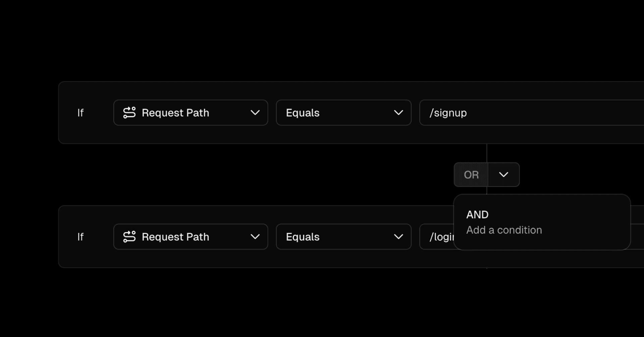Click the chevron arrow in the second Equals selector

click(398, 237)
